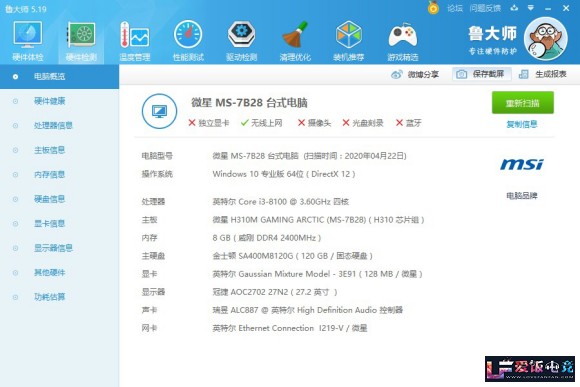This screenshot has height=387, width=580.
Task: Close the 鲁大师 window
Action: click(566, 8)
